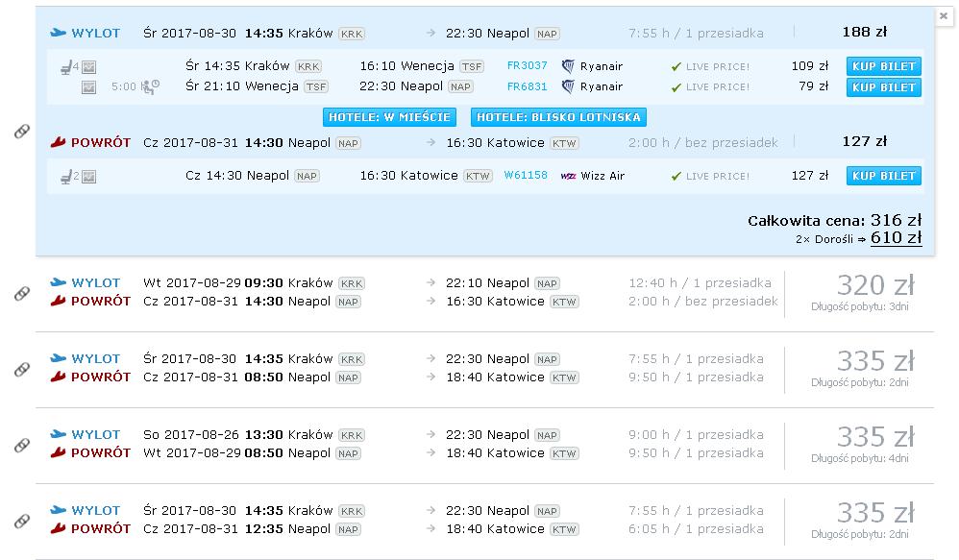This screenshot has width=959, height=560.
Task: Click the KTW code in expanded POWRÓT header
Action: point(564,144)
